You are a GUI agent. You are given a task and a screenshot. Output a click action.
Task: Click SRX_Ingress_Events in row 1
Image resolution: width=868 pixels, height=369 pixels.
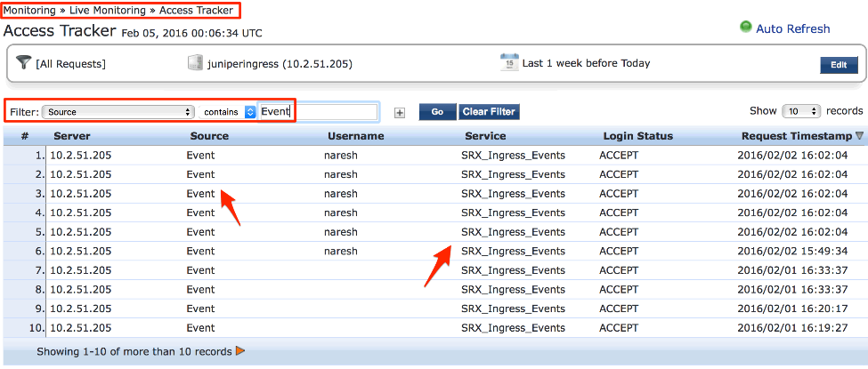pyautogui.click(x=513, y=156)
